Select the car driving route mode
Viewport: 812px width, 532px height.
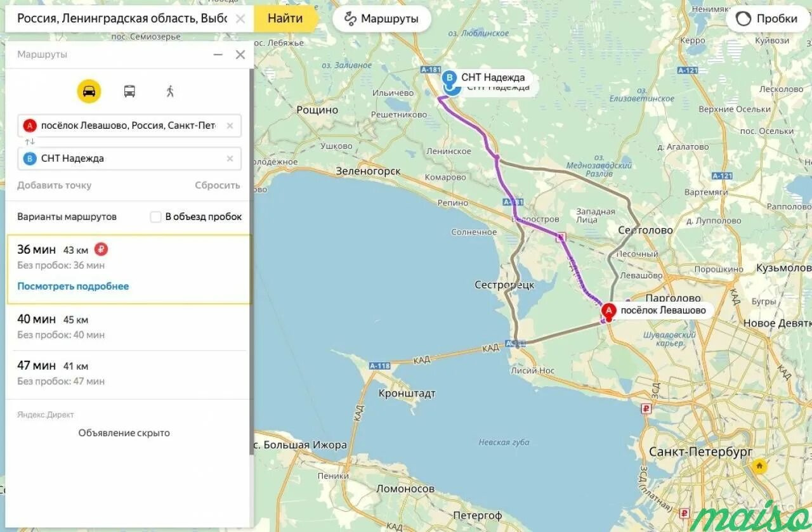(89, 91)
